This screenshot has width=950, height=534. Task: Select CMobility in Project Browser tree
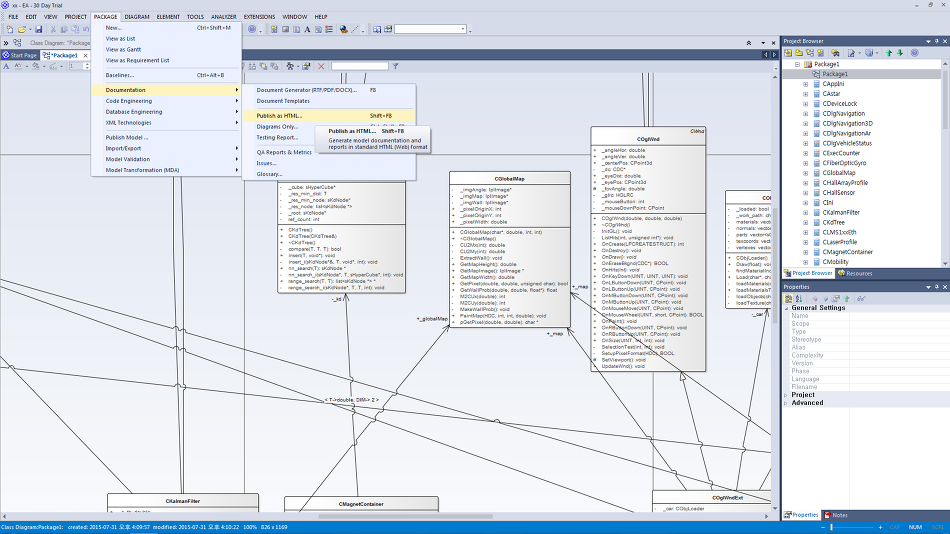click(835, 262)
